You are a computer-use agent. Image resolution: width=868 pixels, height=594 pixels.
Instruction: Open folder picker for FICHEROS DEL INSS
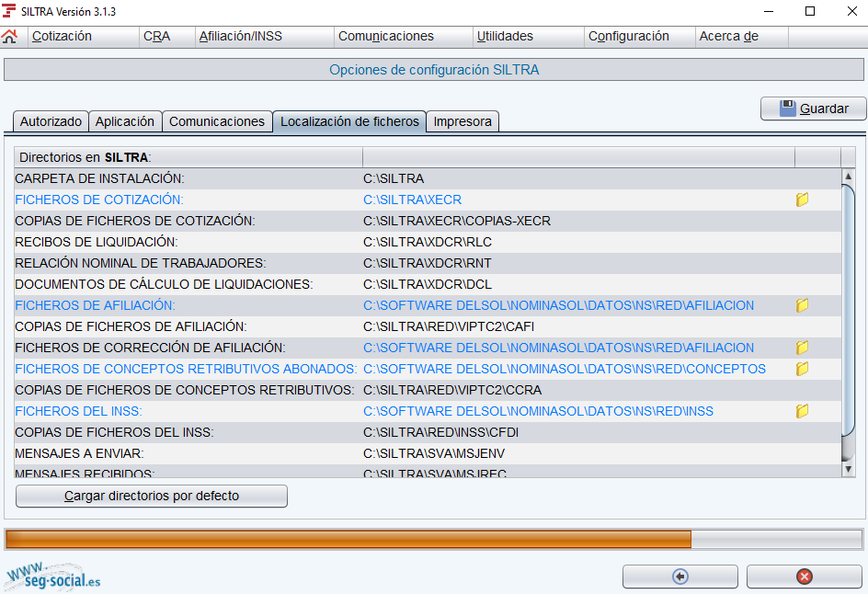tap(801, 411)
